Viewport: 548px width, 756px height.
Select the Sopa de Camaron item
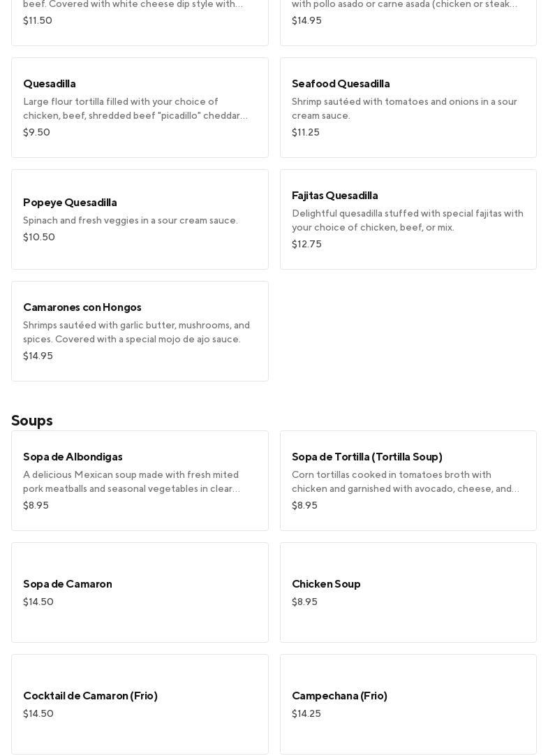pyautogui.click(x=140, y=592)
